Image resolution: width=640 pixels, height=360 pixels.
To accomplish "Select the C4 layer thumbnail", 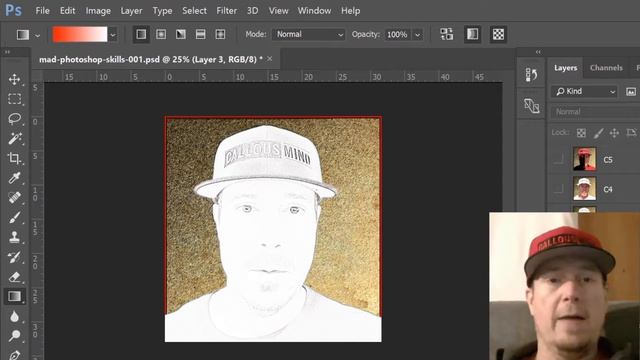I will point(584,189).
